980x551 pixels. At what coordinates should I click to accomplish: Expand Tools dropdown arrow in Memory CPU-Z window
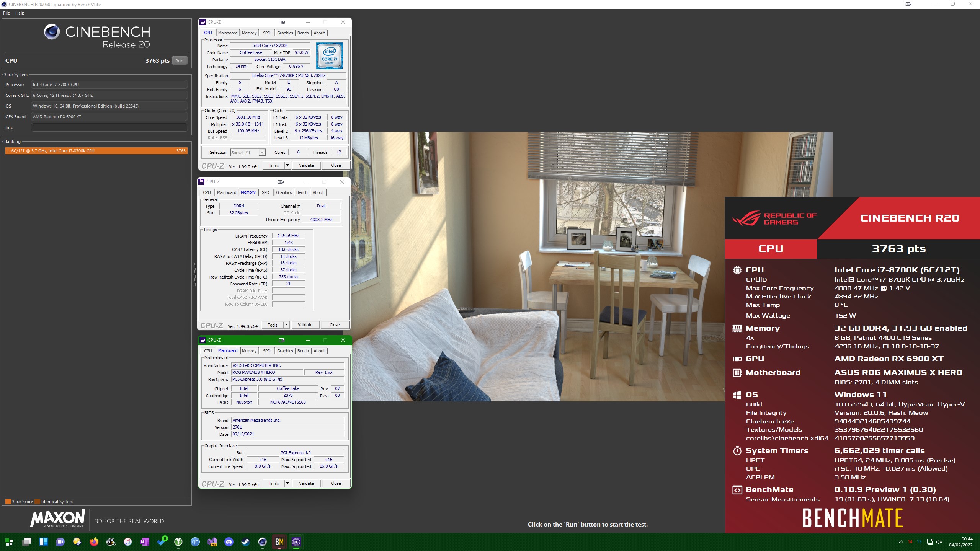click(287, 325)
